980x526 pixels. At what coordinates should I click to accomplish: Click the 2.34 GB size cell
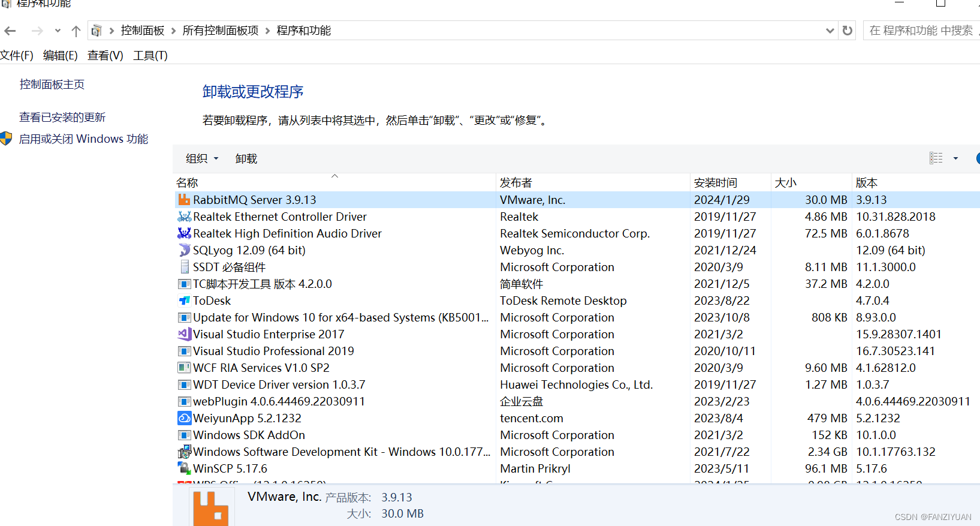click(828, 452)
